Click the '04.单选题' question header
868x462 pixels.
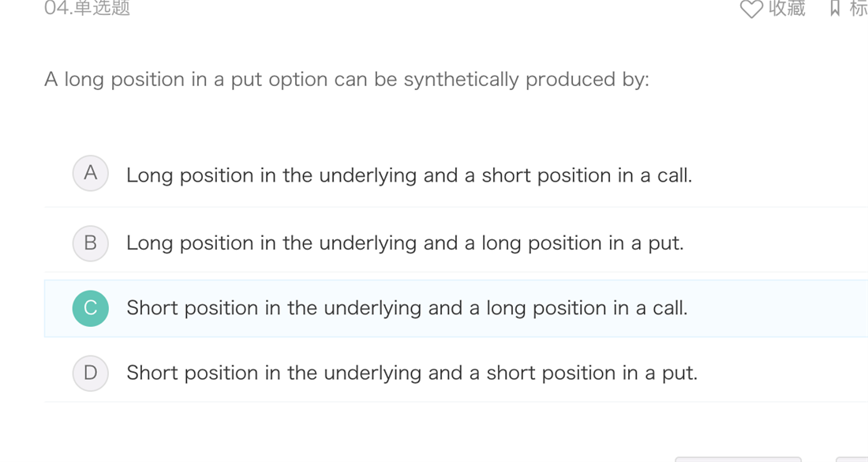point(87,8)
